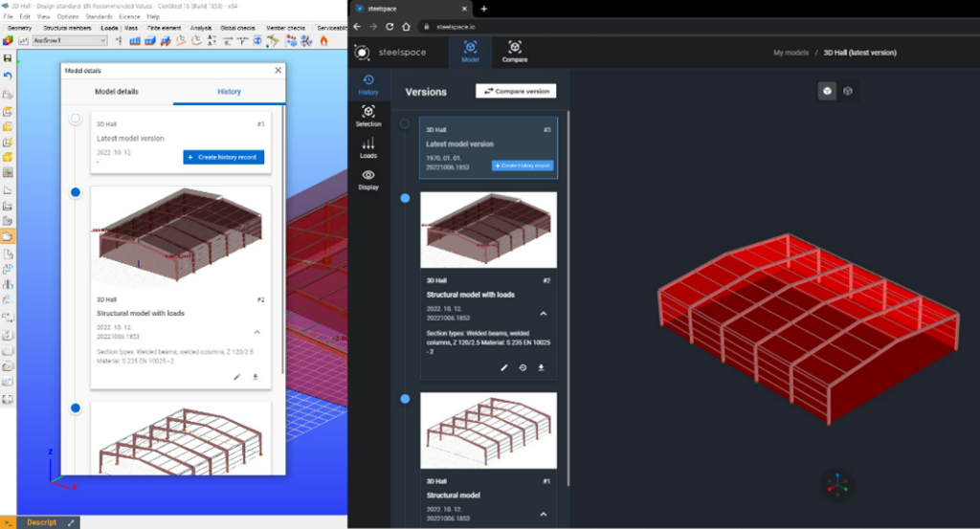Edit the Structural model with loads record in steelspace
The height and width of the screenshot is (529, 980).
tap(503, 368)
